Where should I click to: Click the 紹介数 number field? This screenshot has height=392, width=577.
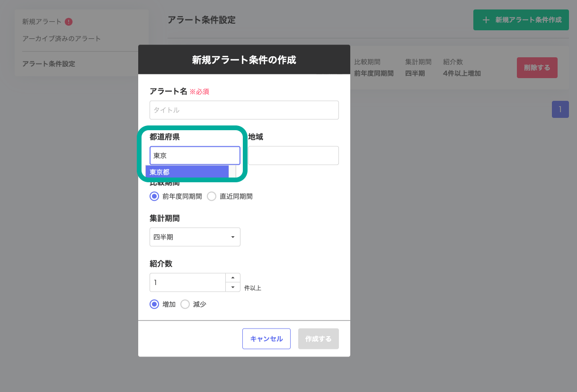pyautogui.click(x=187, y=282)
